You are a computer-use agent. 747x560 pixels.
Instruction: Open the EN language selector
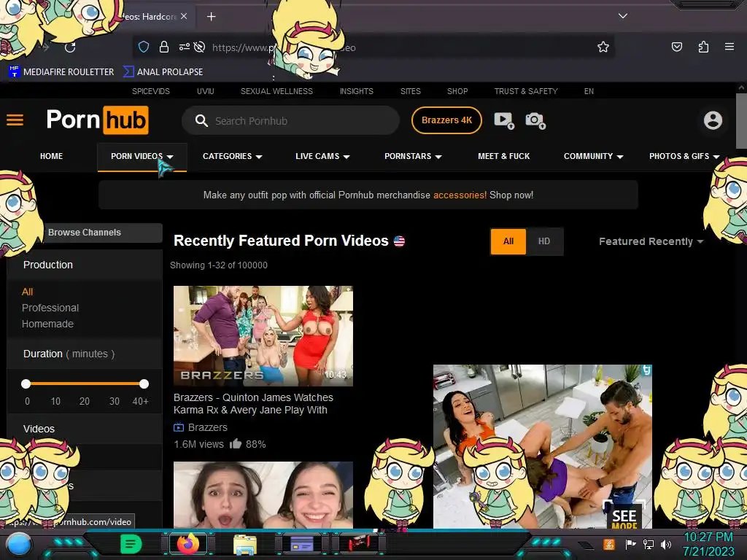pyautogui.click(x=589, y=91)
